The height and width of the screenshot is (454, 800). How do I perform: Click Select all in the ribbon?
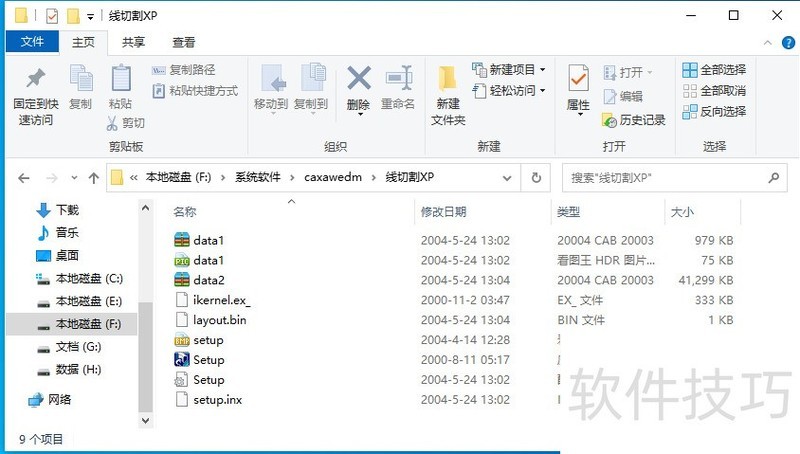(x=714, y=70)
